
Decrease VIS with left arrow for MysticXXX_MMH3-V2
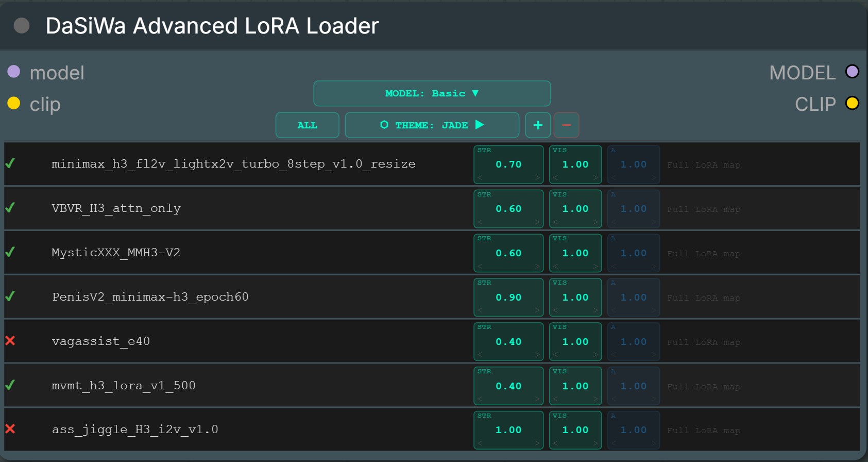coord(555,267)
